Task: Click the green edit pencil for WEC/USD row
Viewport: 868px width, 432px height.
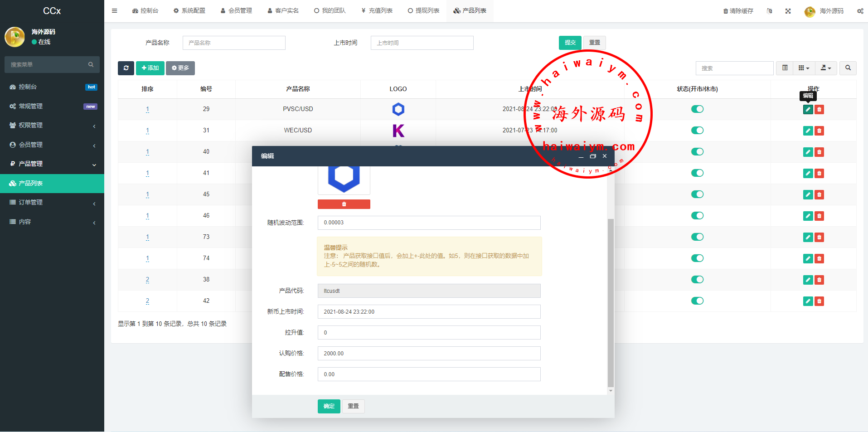Action: [x=808, y=131]
